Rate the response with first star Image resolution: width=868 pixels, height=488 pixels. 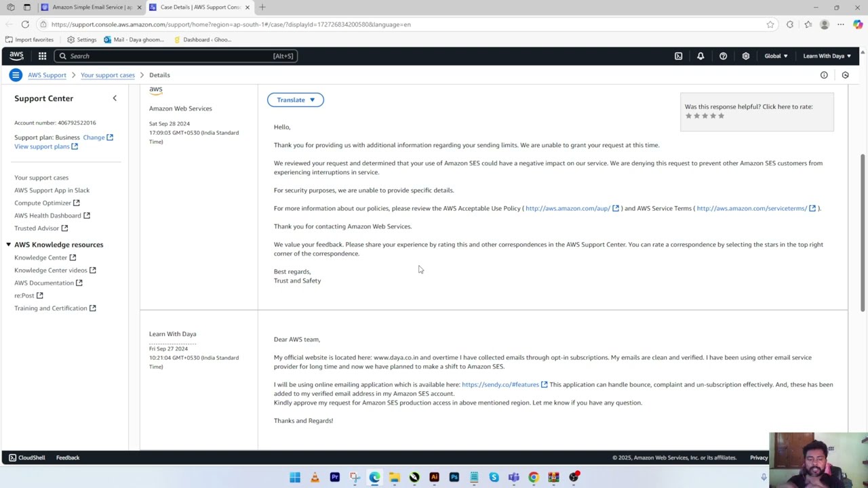coord(688,116)
